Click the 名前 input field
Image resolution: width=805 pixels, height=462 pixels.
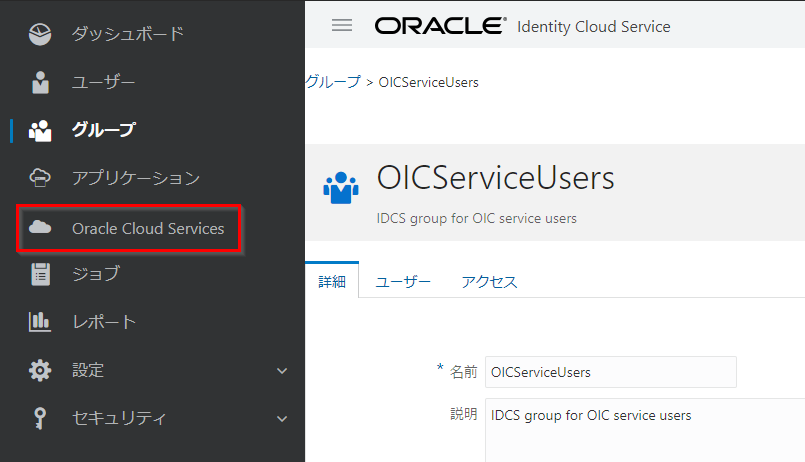(x=610, y=372)
